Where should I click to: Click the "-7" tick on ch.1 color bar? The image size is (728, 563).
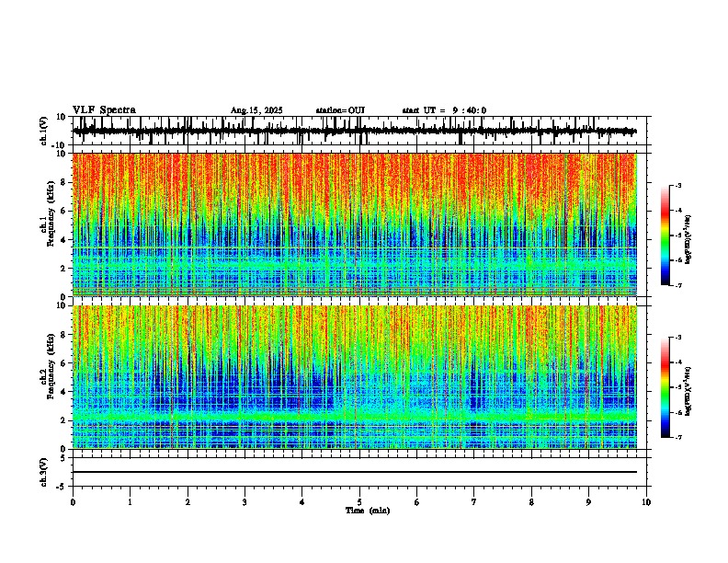coord(678,285)
